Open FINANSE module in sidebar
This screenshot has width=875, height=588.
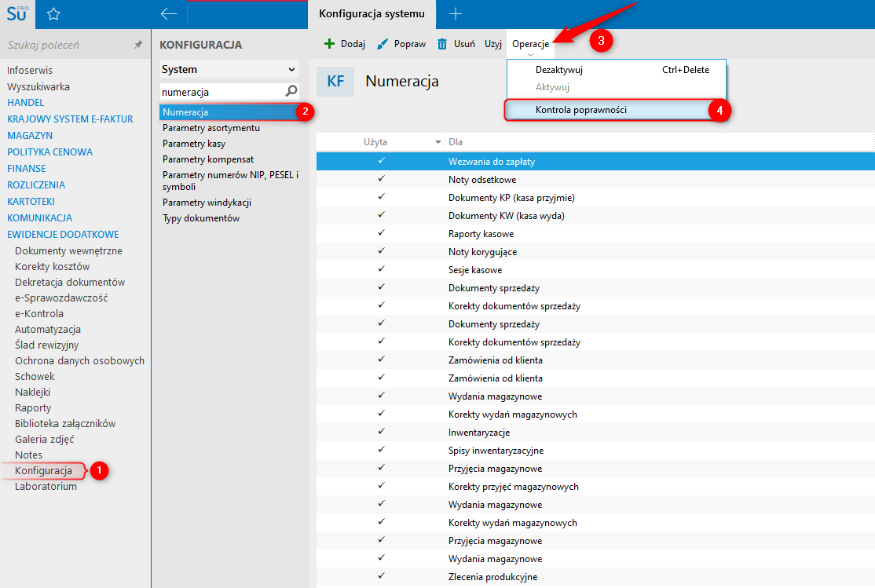pos(26,169)
